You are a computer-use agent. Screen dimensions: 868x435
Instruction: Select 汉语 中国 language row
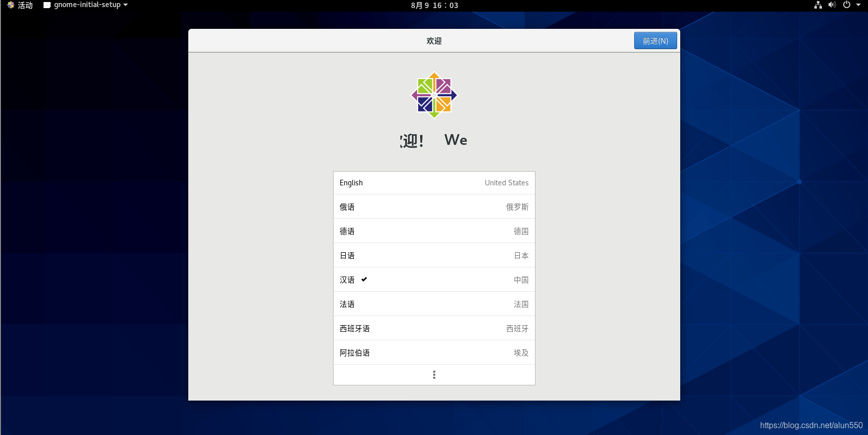point(434,280)
